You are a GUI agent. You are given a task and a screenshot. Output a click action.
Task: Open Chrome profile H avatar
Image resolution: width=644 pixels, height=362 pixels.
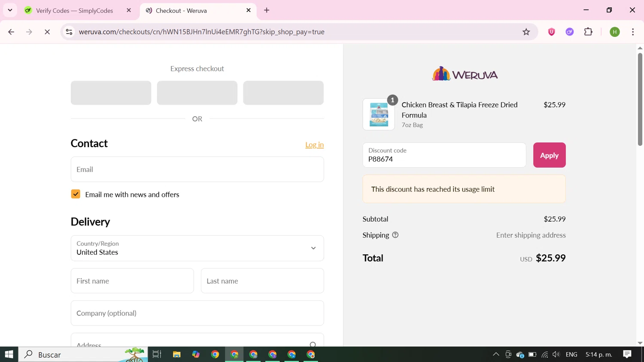pos(615,32)
